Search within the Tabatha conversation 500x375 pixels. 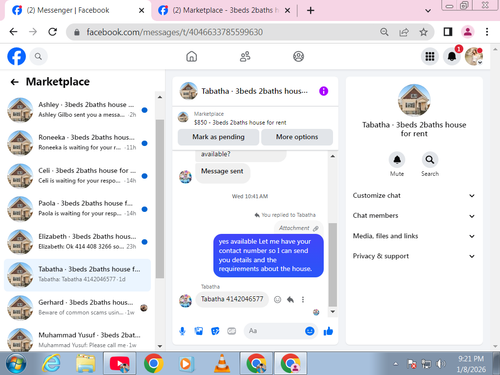click(430, 160)
